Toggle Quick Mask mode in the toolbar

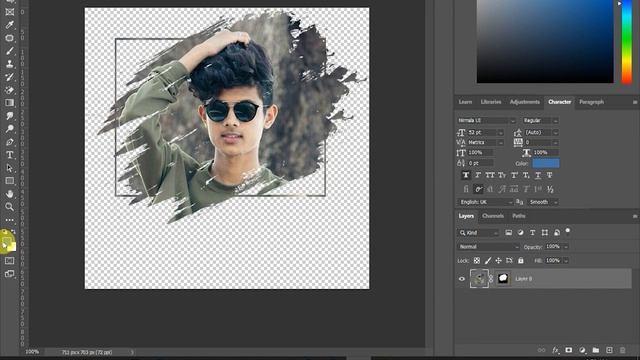[x=9, y=260]
